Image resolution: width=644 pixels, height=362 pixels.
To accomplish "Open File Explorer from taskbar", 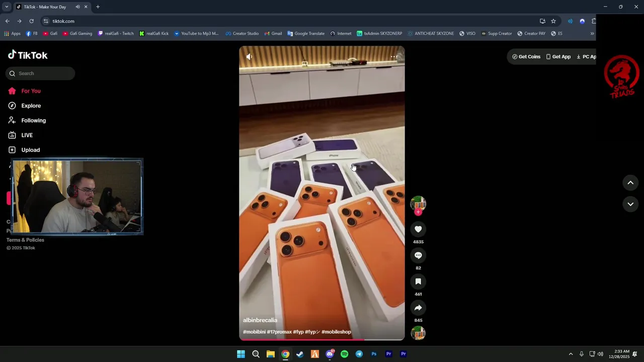I will point(270,354).
